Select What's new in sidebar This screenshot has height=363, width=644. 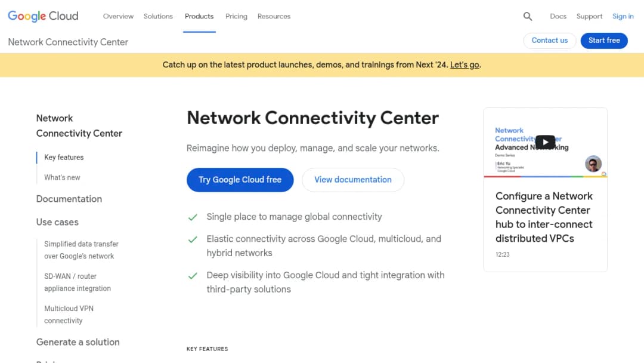62,177
